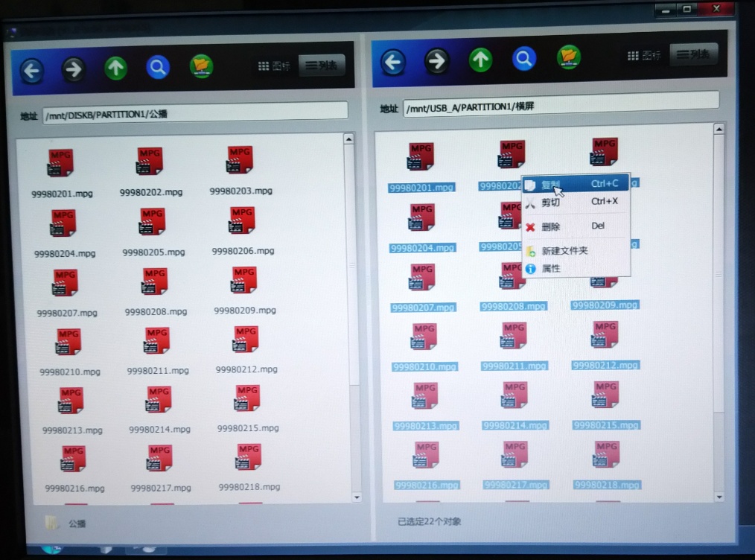Click left pane scrollbar down arrow
This screenshot has width=755, height=560.
(x=357, y=497)
